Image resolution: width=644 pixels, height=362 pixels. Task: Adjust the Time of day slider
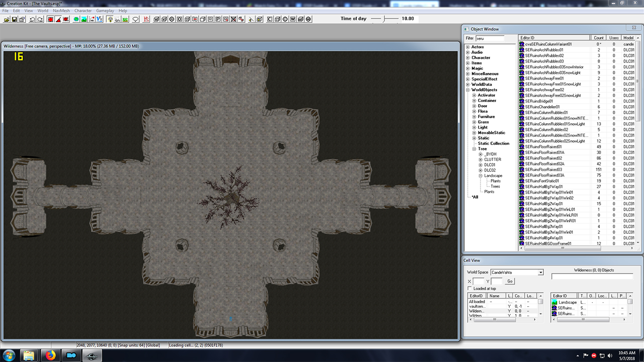[x=384, y=19]
